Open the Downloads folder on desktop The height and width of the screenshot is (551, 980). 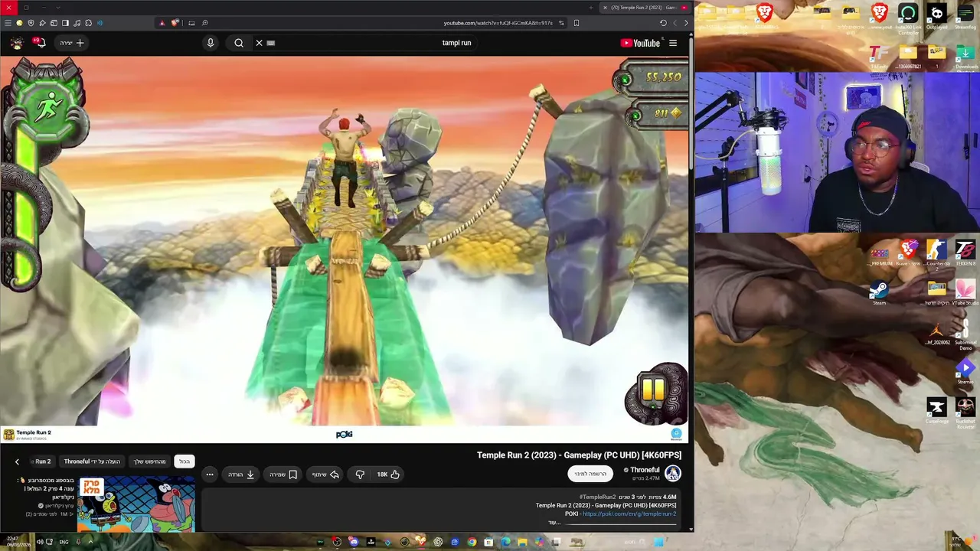tap(965, 57)
